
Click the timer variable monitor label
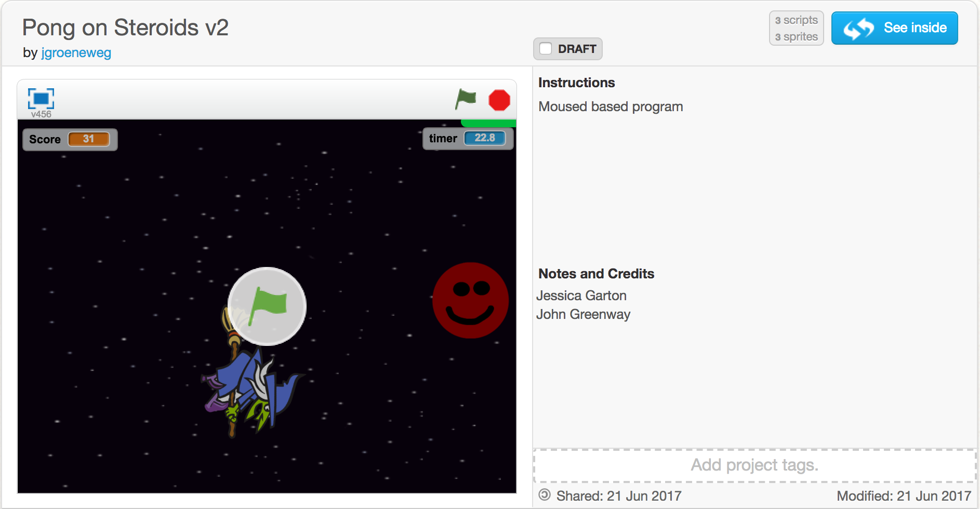click(x=443, y=139)
